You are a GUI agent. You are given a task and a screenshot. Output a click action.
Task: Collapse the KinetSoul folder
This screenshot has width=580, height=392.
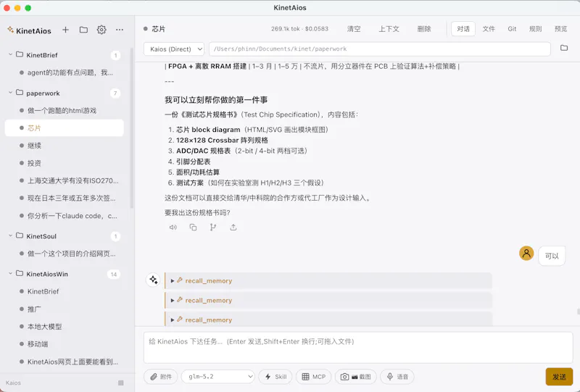point(10,236)
